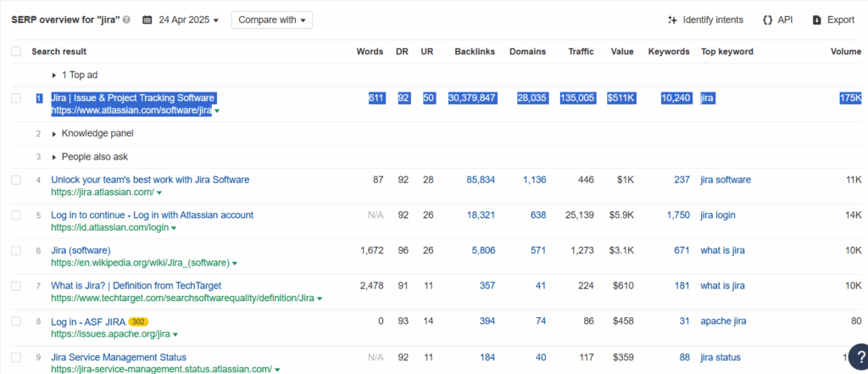Open the 'Jira Service Management Status' result title
868x374 pixels.
[119, 357]
